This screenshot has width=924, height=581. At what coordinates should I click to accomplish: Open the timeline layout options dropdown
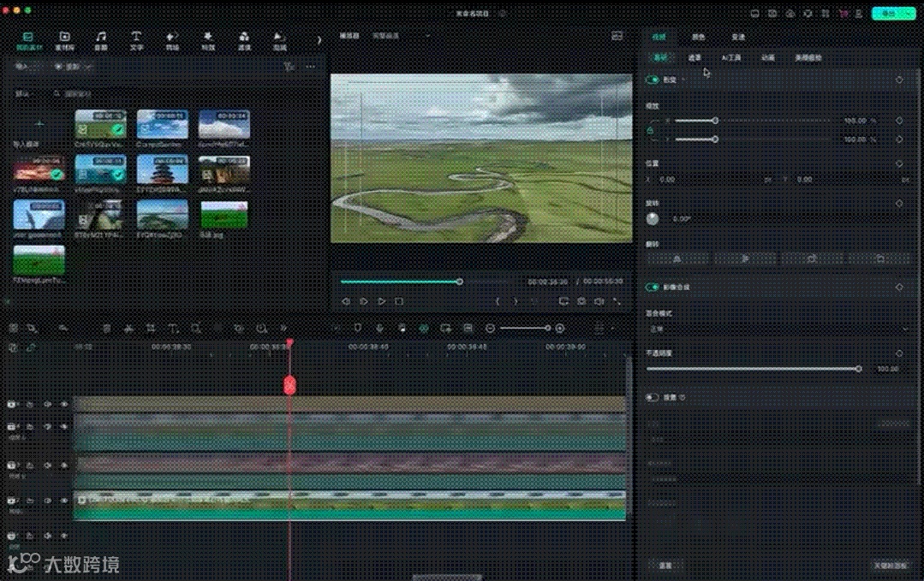605,329
